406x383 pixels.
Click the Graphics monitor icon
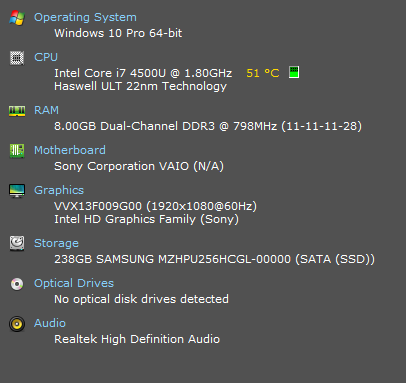click(17, 191)
